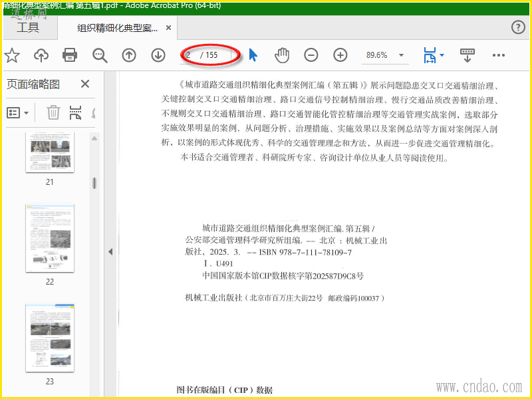The width and height of the screenshot is (532, 399).
Task: Select the arrow selection tool
Action: pos(253,55)
